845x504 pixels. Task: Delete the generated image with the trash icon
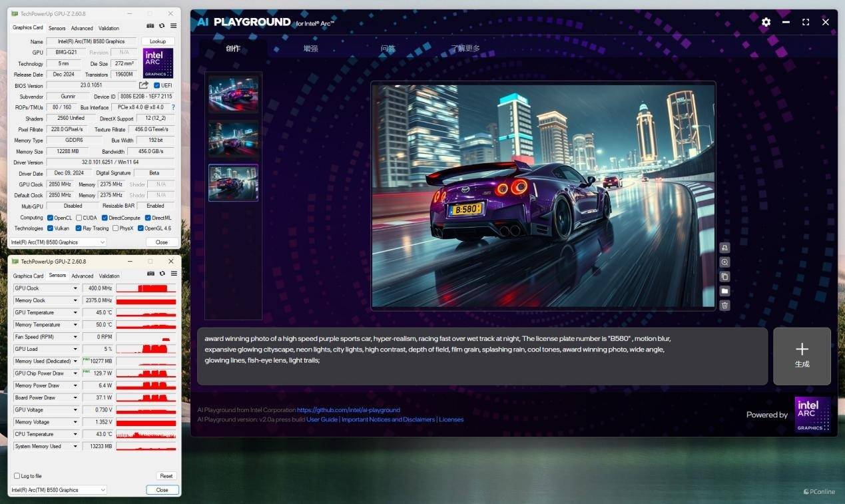pyautogui.click(x=724, y=306)
